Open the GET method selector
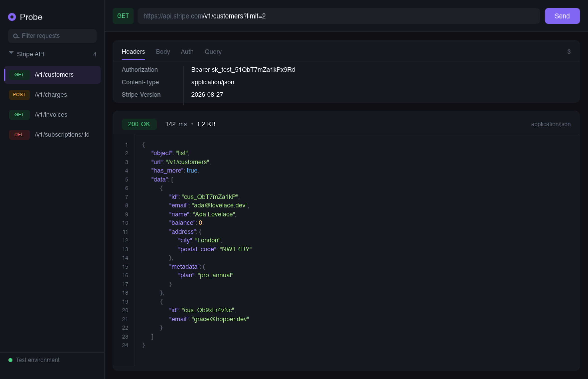The height and width of the screenshot is (379, 588). (x=123, y=16)
